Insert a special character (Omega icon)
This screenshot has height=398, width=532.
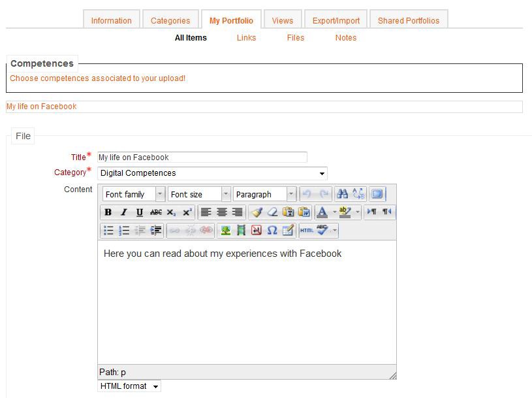point(272,231)
